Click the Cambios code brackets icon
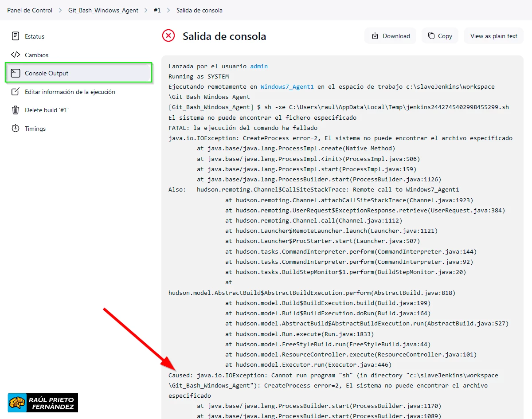Image resolution: width=532 pixels, height=419 pixels. 16,55
